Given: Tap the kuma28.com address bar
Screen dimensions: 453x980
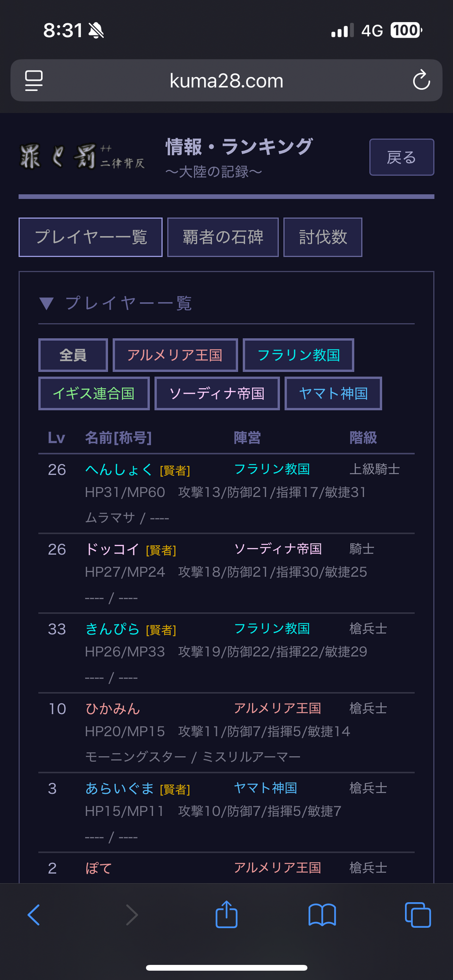Looking at the screenshot, I should click(226, 81).
